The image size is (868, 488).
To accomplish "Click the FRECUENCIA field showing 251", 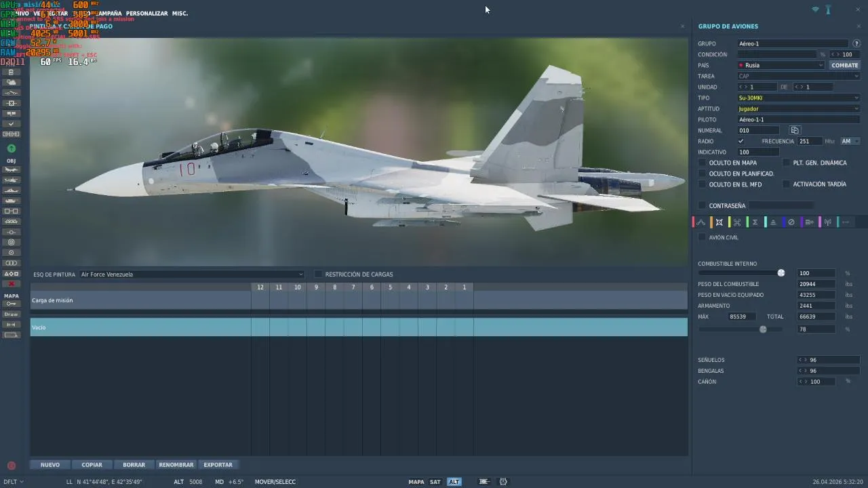I will pyautogui.click(x=810, y=141).
